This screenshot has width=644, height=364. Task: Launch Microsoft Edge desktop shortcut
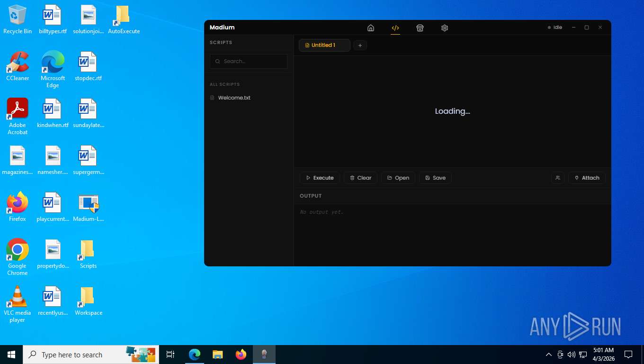(53, 70)
